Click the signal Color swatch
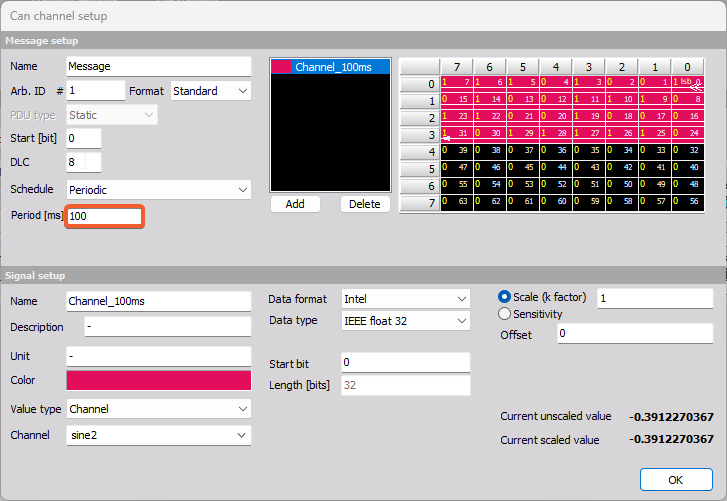Screen dimensions: 727x501 click(159, 380)
